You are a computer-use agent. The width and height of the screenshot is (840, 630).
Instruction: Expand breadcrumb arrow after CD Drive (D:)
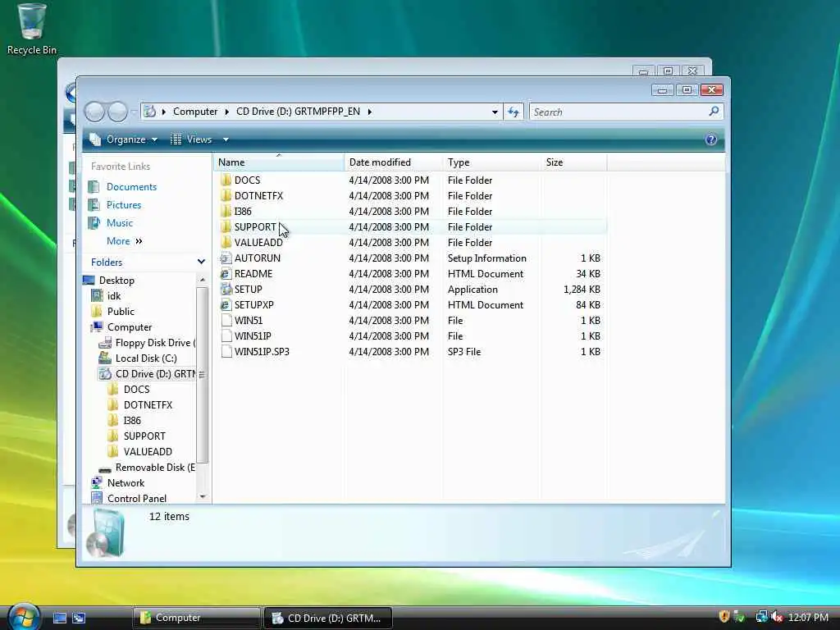click(370, 112)
